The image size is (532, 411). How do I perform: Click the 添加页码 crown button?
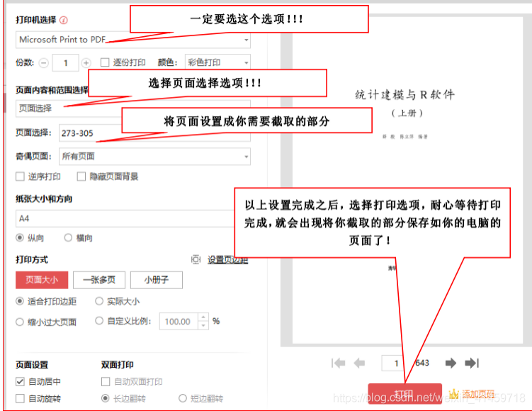472,394
